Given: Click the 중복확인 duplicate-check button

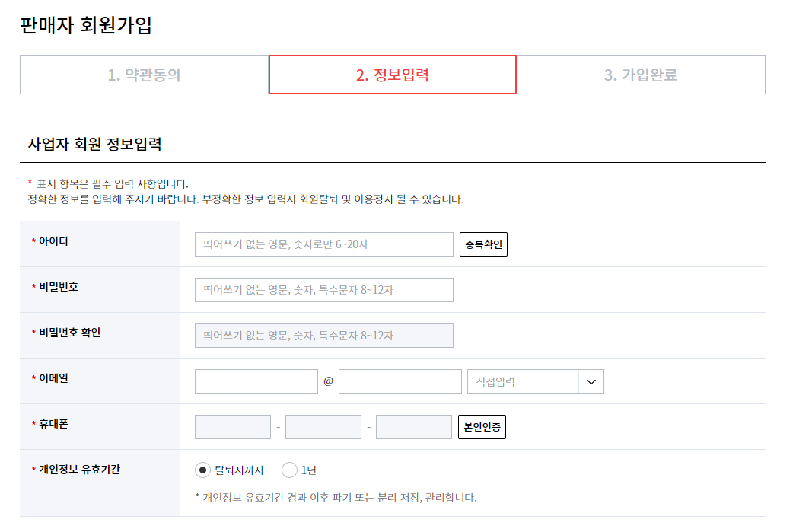Looking at the screenshot, I should point(484,244).
